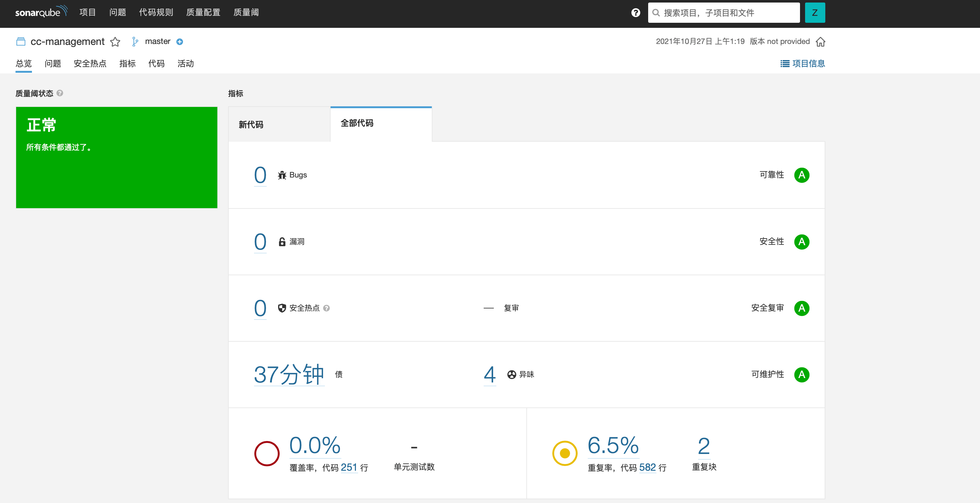Image resolution: width=980 pixels, height=503 pixels.
Task: Click the SonarQube logo
Action: tap(41, 12)
